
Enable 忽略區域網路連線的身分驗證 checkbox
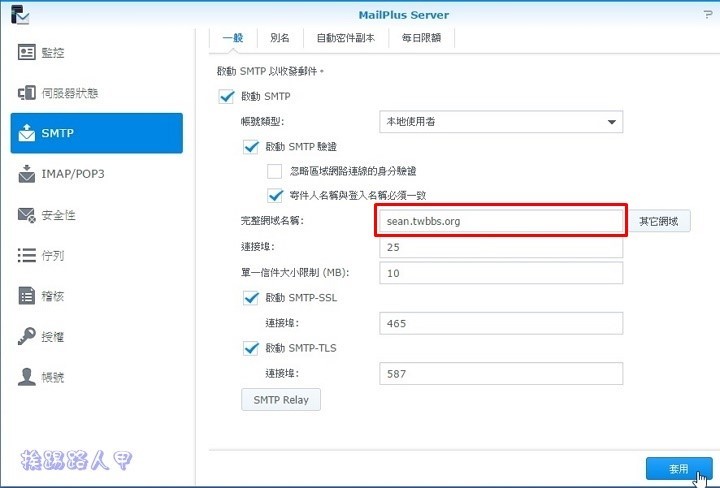(275, 171)
